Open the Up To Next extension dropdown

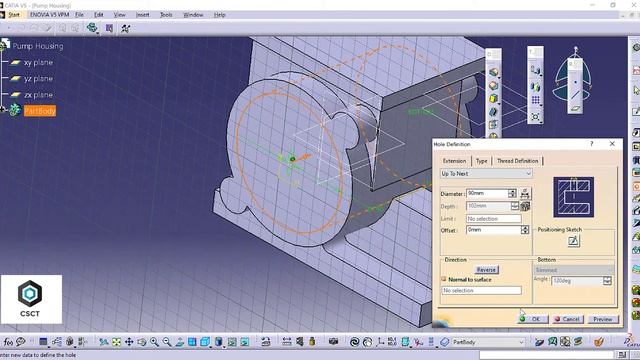pos(486,173)
